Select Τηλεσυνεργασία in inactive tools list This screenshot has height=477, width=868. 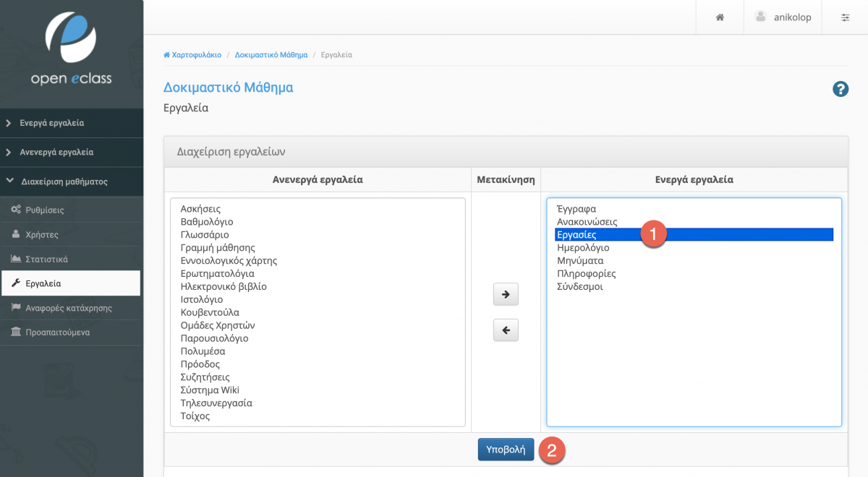pos(216,403)
